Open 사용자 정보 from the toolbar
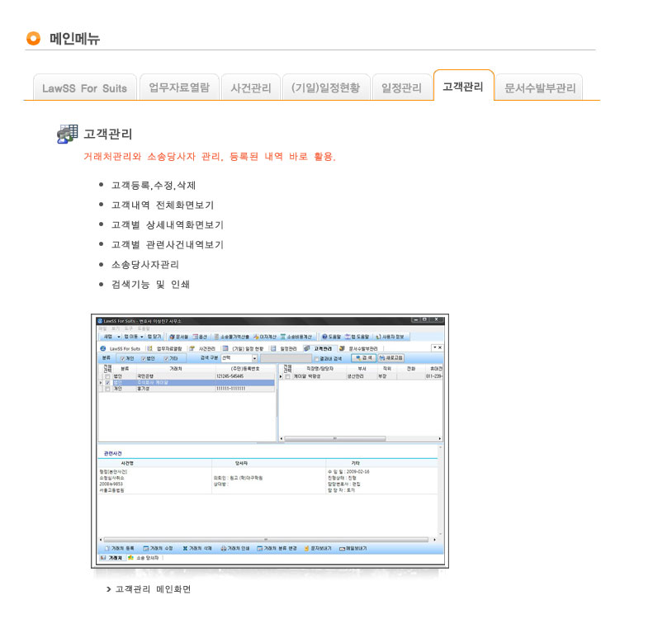This screenshot has width=672, height=633. tap(390, 337)
